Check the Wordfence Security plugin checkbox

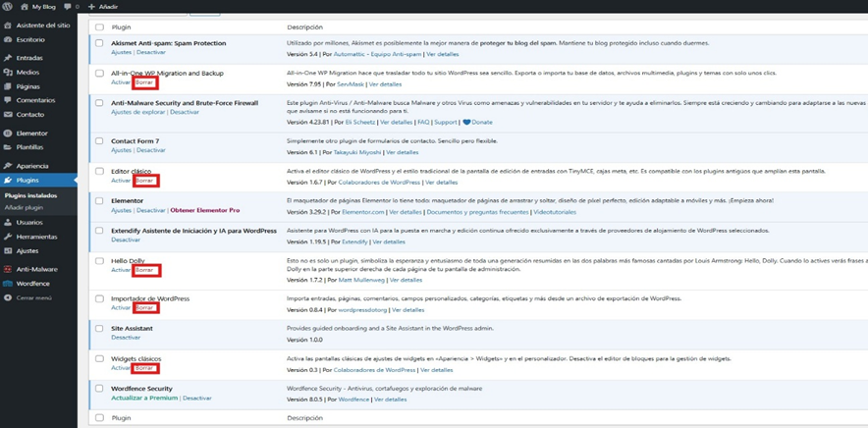(99, 389)
